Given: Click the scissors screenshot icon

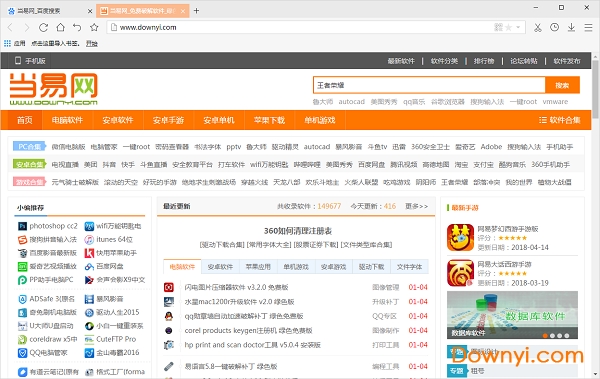Looking at the screenshot, I should tap(538, 27).
